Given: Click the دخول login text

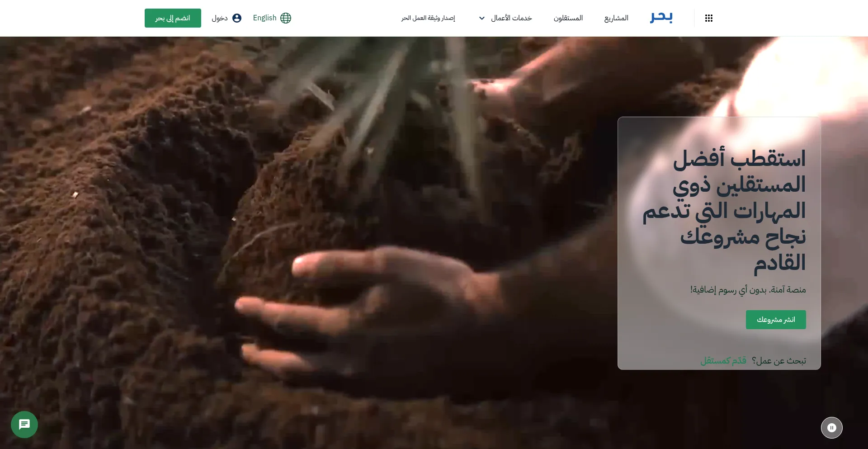Looking at the screenshot, I should pos(220,18).
